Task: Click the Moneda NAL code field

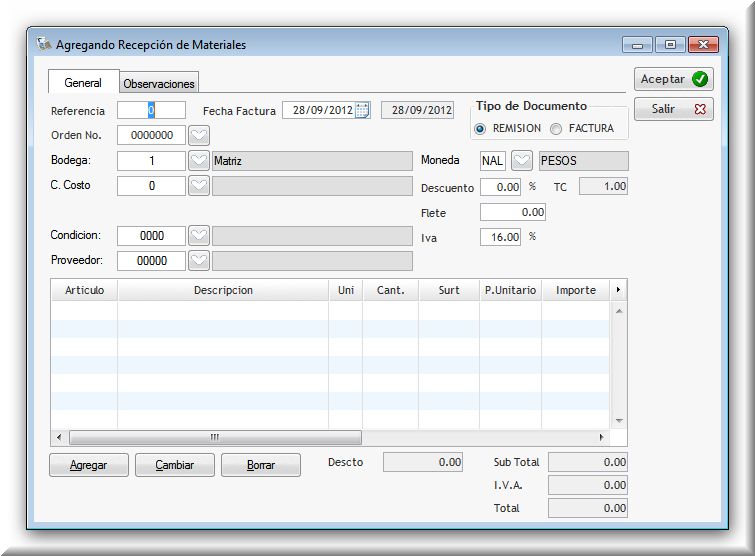Action: coord(493,161)
